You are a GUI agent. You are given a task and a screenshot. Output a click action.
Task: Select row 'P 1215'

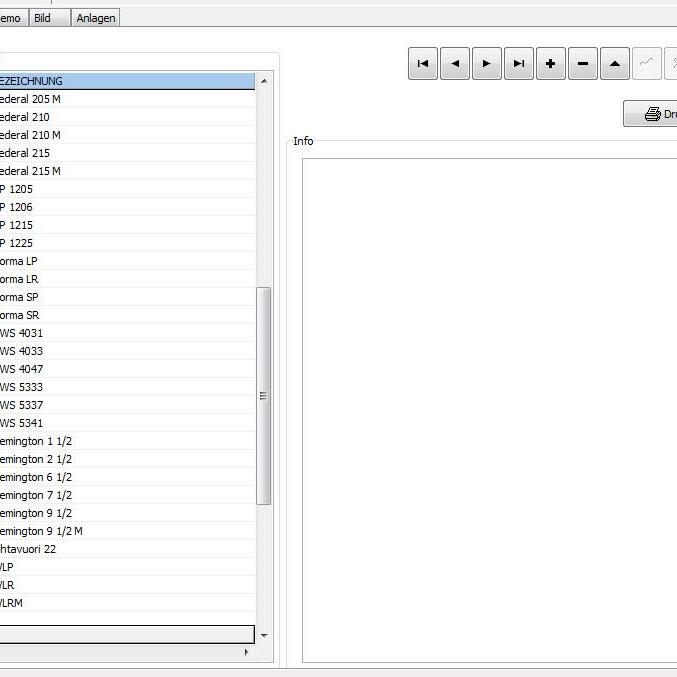click(127, 225)
